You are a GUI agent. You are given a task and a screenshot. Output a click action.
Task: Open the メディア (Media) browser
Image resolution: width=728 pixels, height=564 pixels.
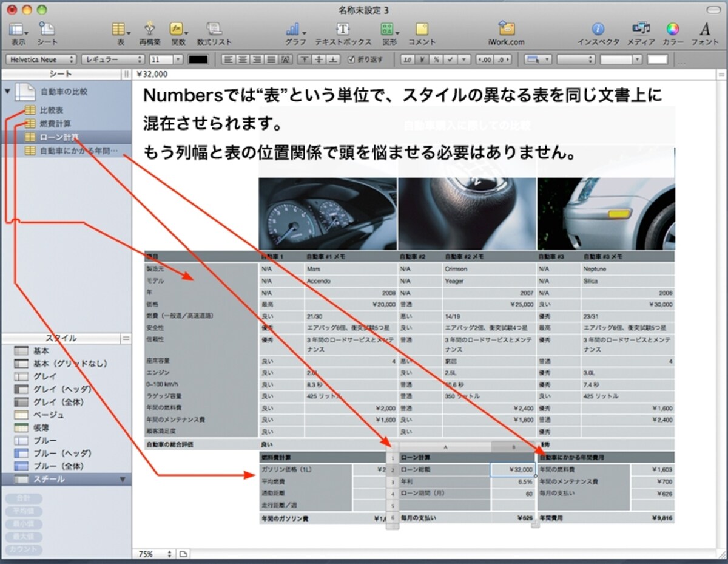[641, 33]
